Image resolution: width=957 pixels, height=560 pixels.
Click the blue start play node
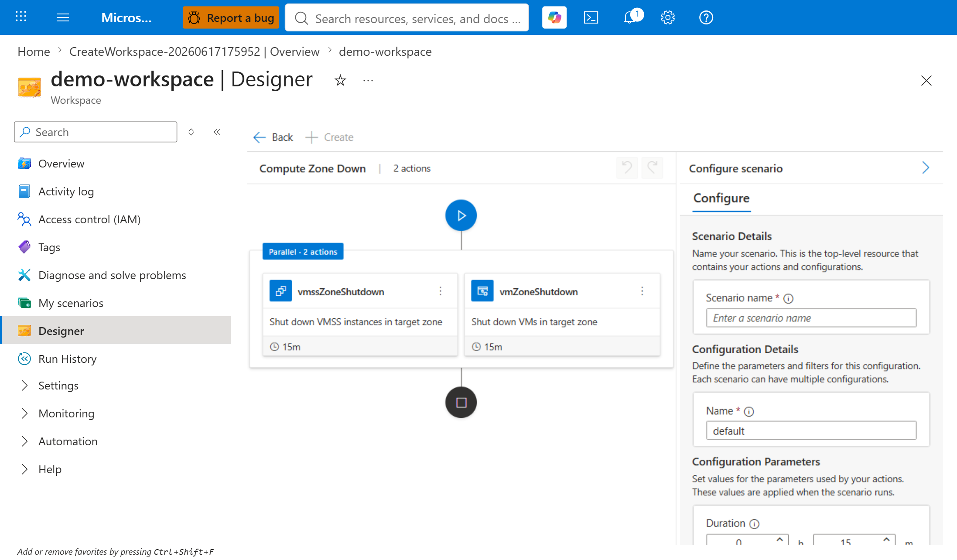pyautogui.click(x=461, y=215)
